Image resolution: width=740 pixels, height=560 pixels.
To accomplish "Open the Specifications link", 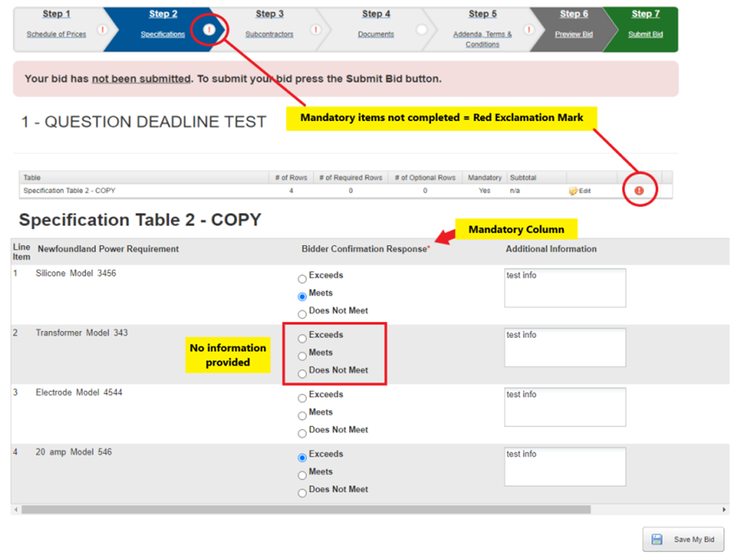I will click(163, 34).
